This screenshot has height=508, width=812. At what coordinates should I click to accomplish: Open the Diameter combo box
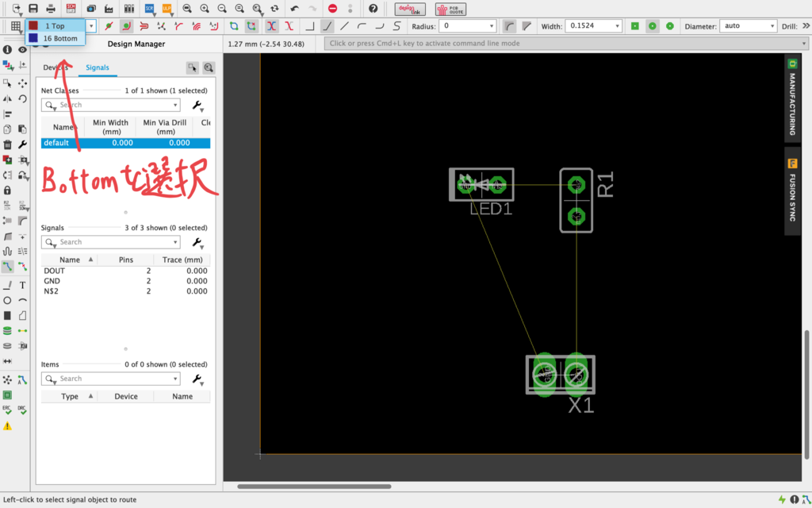(x=749, y=26)
